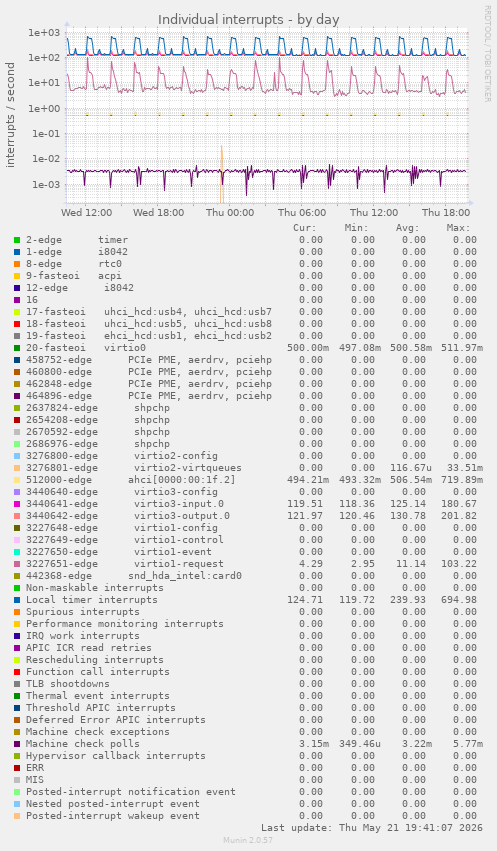This screenshot has height=851, width=497.
Task: Click the pink swatch for virtio1-request
Action: click(x=17, y=564)
